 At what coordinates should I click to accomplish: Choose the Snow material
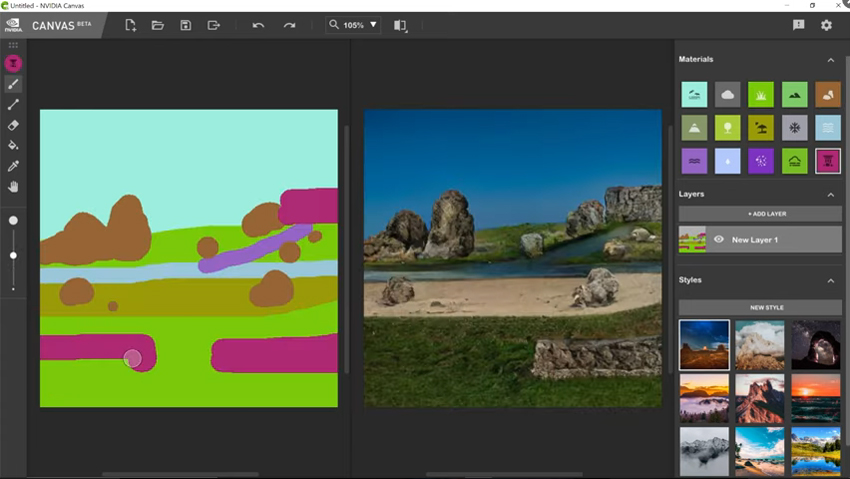tap(795, 128)
